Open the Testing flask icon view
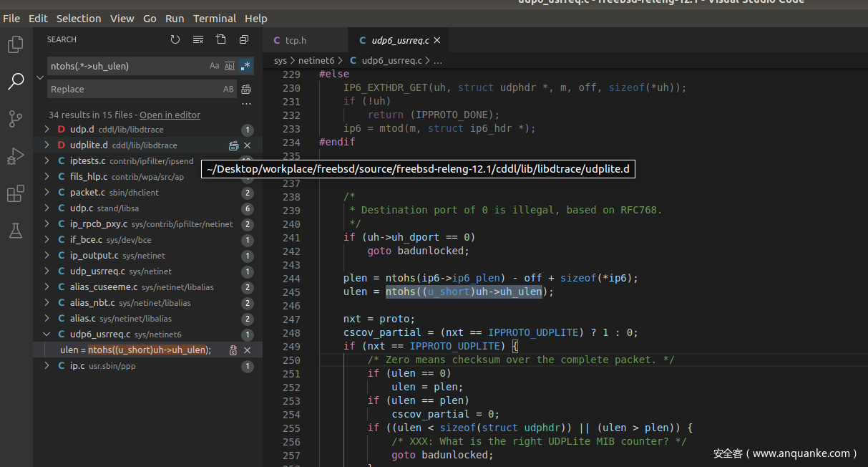Screen dimensions: 868x467 click(x=15, y=231)
